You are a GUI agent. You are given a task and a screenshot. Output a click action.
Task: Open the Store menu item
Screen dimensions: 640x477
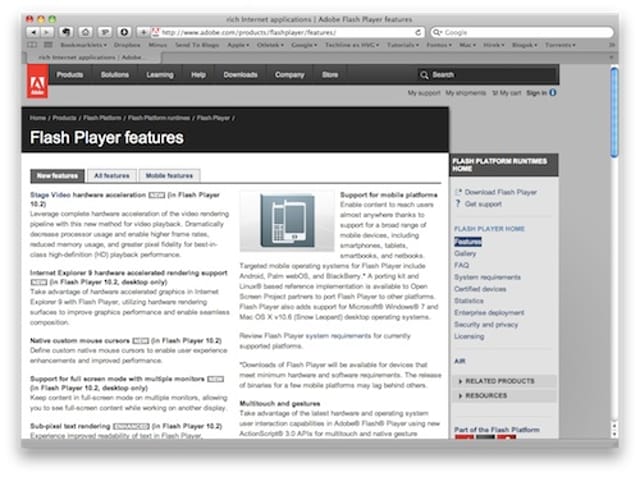pyautogui.click(x=330, y=75)
